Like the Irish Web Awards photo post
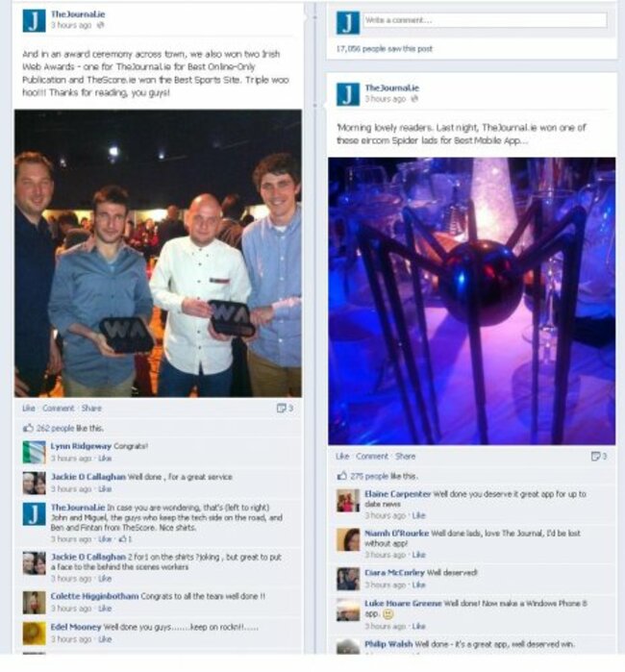This screenshot has width=625, height=672. [29, 408]
